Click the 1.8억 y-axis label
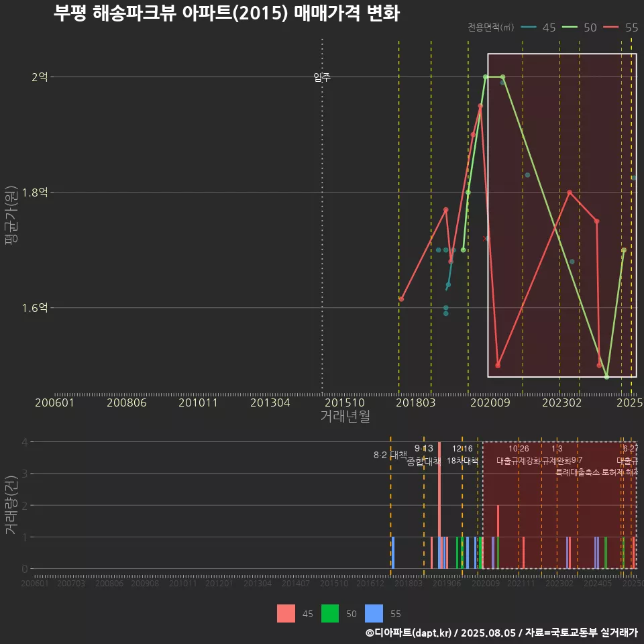Viewport: 644px width, 644px height. pos(35,193)
